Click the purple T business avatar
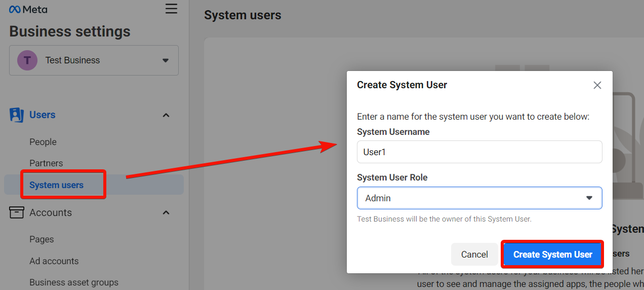 point(27,60)
